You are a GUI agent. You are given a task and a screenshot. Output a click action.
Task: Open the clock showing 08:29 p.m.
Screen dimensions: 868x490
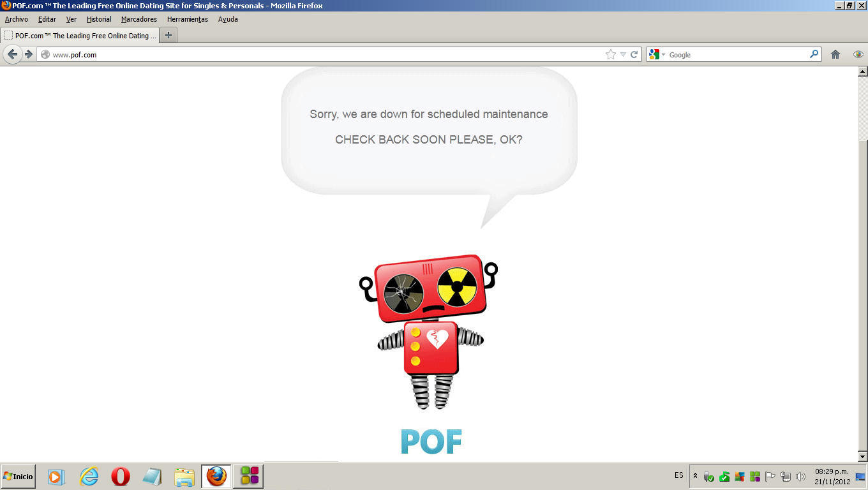832,477
